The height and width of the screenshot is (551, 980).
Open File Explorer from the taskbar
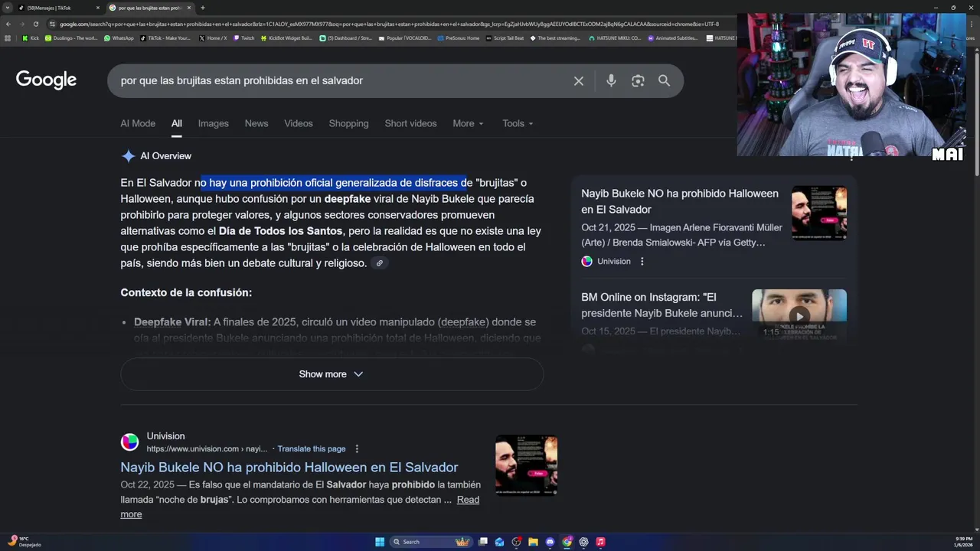coord(533,542)
